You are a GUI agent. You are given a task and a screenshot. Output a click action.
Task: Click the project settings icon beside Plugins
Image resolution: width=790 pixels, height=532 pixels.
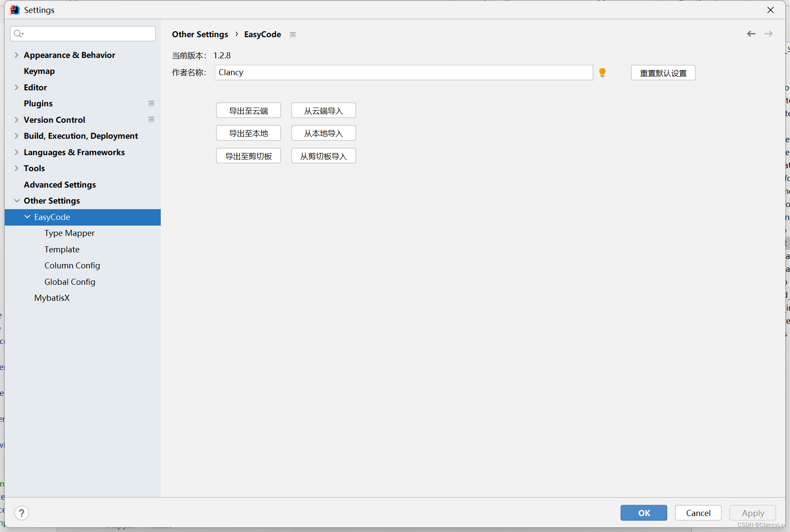pyautogui.click(x=152, y=103)
